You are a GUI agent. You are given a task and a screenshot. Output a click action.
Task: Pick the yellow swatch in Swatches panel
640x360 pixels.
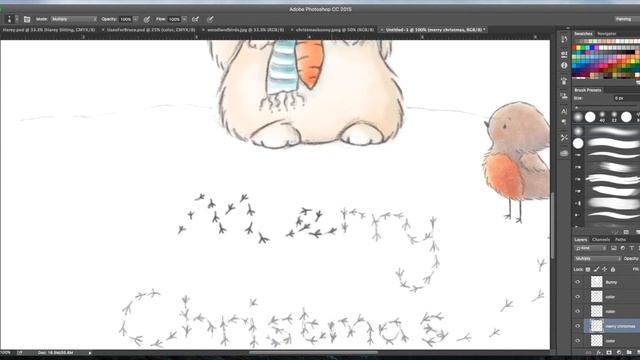pos(578,48)
